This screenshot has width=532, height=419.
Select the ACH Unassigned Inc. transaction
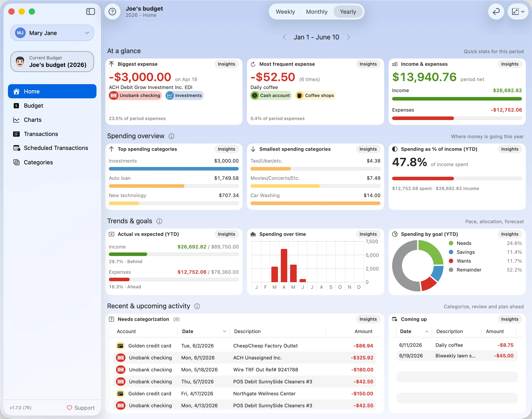point(245,358)
